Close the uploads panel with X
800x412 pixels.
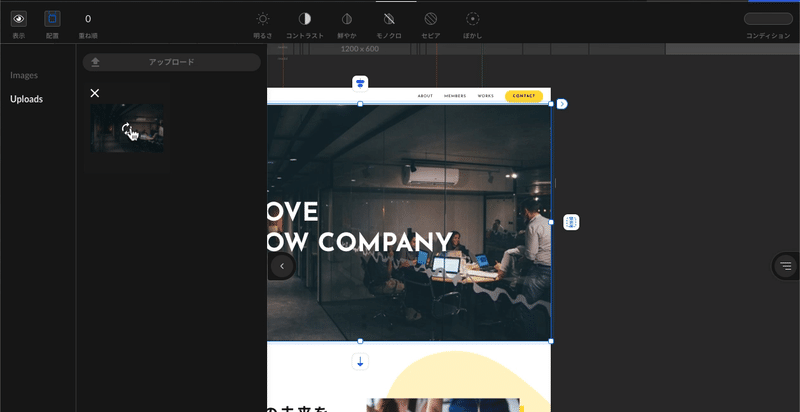[x=94, y=93]
